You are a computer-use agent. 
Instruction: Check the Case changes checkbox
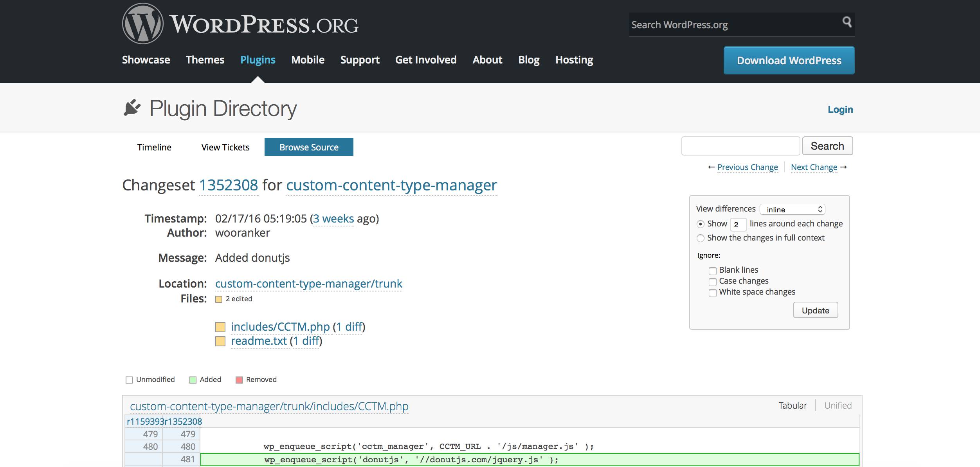coord(712,282)
